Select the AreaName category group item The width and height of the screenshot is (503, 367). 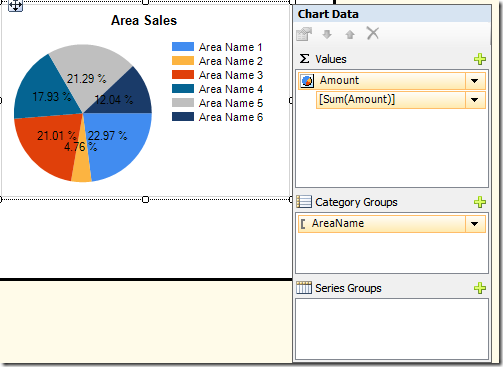click(382, 224)
